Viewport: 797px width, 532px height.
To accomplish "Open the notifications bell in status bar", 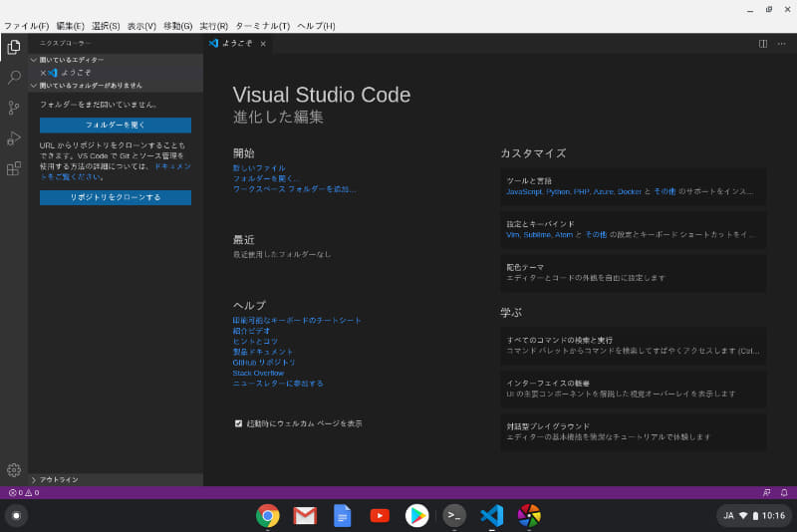I will (x=784, y=492).
